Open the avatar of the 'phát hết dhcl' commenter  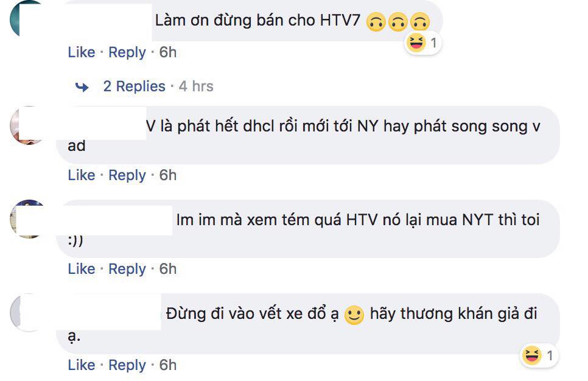click(23, 125)
